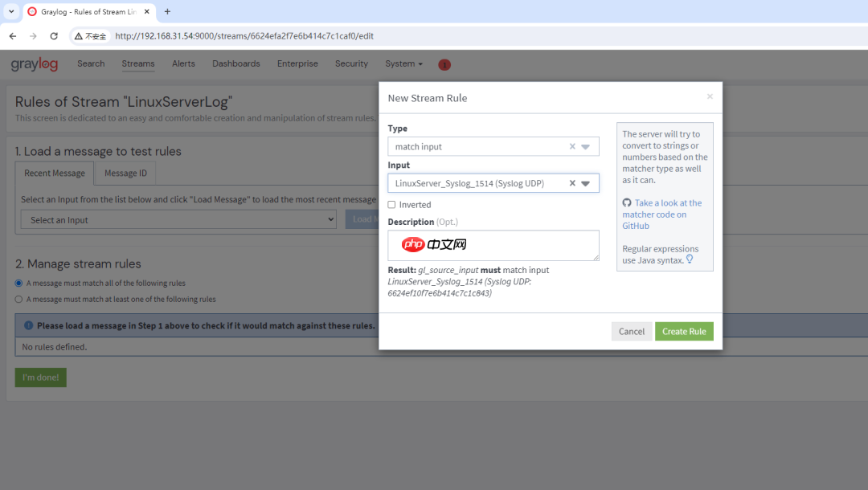Go back in browser history
Viewport: 868px width, 490px height.
point(13,36)
